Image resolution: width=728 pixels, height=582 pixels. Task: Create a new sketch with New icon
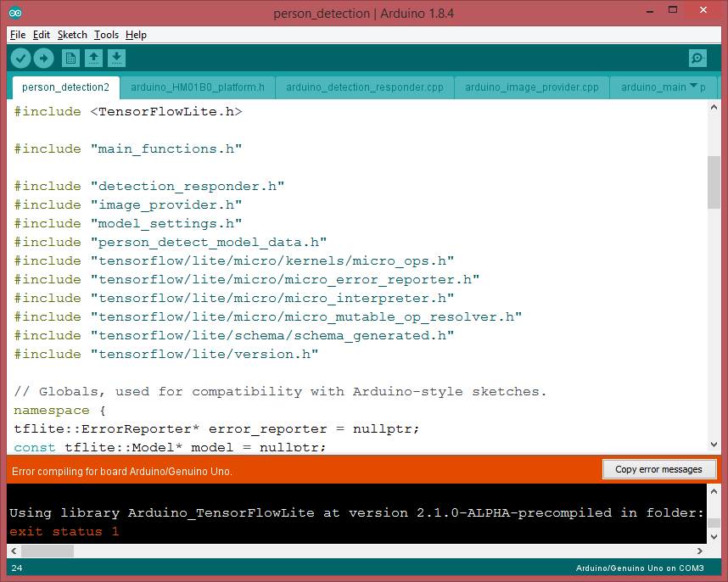[71, 59]
